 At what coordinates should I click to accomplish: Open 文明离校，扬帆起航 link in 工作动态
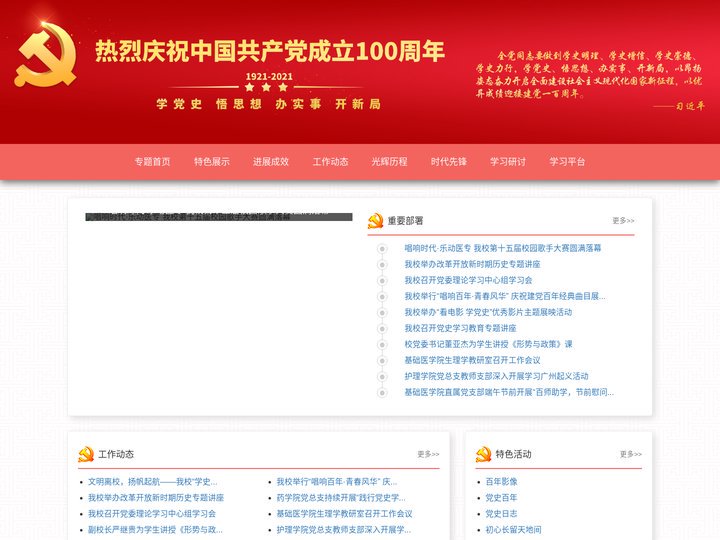pyautogui.click(x=152, y=482)
